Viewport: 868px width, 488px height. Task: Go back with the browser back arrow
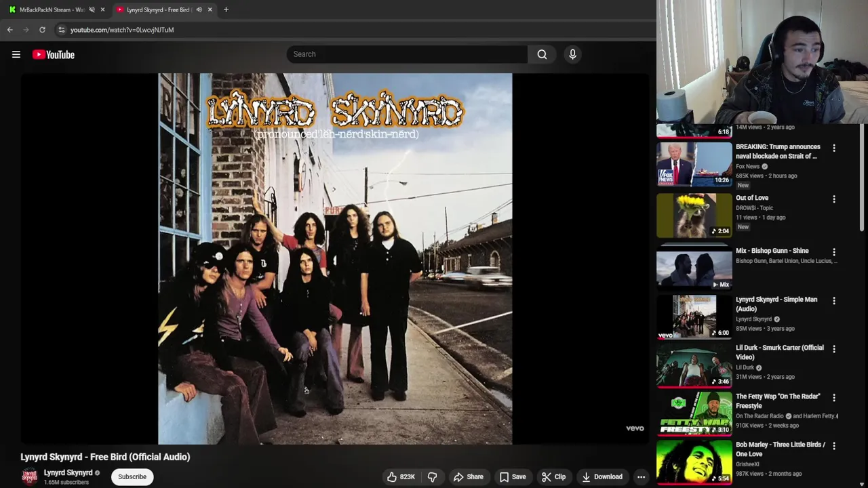point(10,30)
